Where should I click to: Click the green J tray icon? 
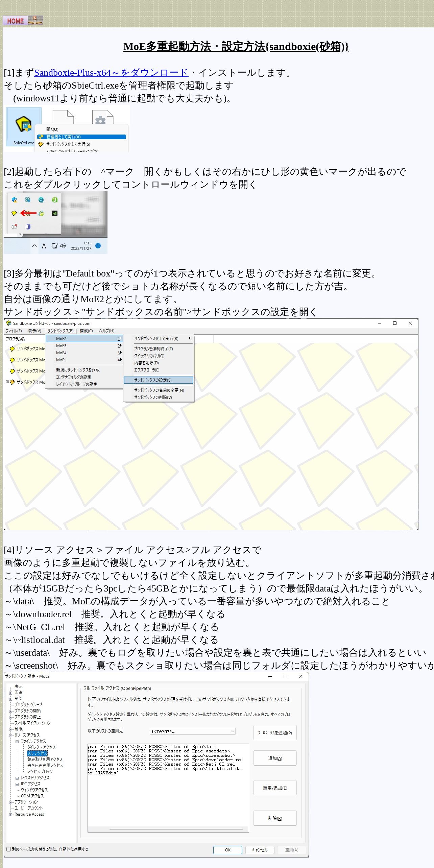pos(54,200)
